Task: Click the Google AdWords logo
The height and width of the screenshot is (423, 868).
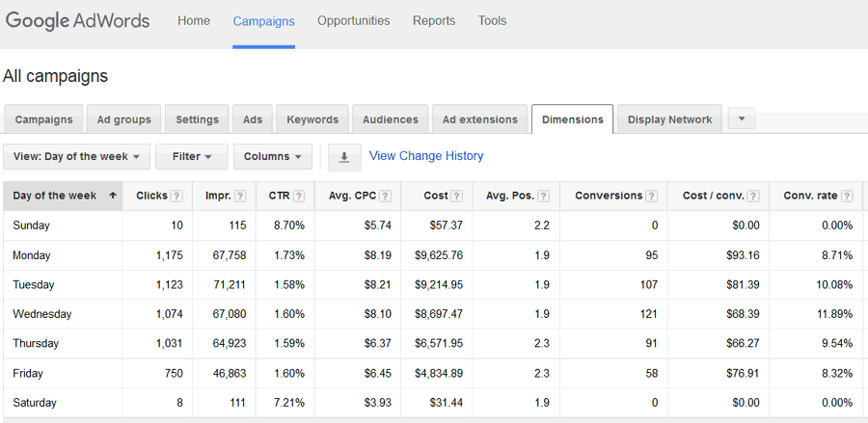Action: (x=77, y=21)
